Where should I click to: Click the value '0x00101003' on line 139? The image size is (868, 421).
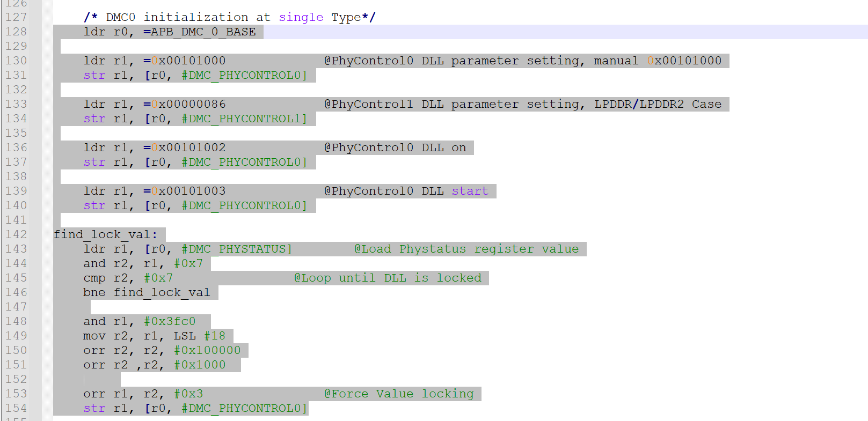click(x=188, y=191)
